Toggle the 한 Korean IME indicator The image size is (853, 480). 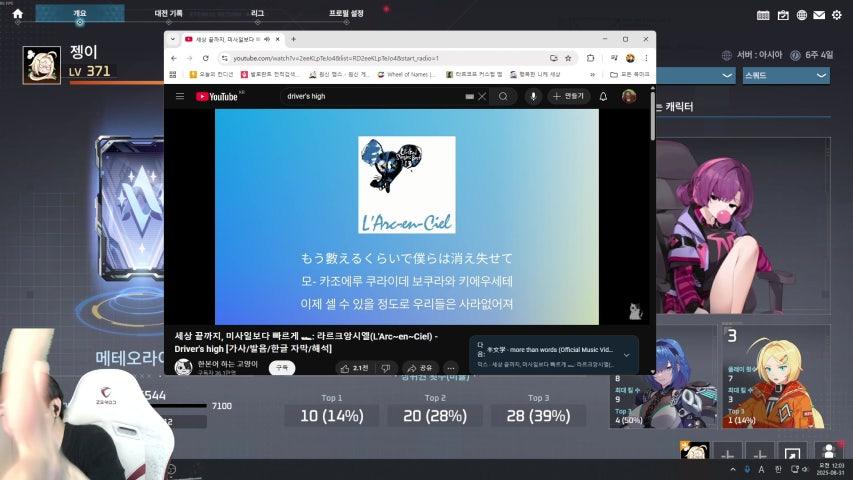tap(778, 469)
